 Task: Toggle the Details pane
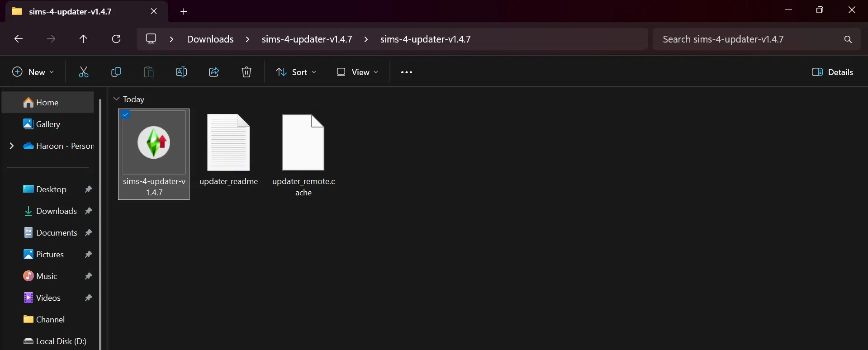[832, 72]
